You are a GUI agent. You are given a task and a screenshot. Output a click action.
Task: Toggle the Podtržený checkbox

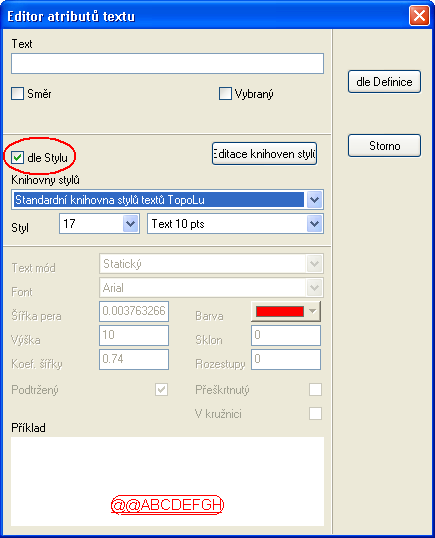pos(161,390)
